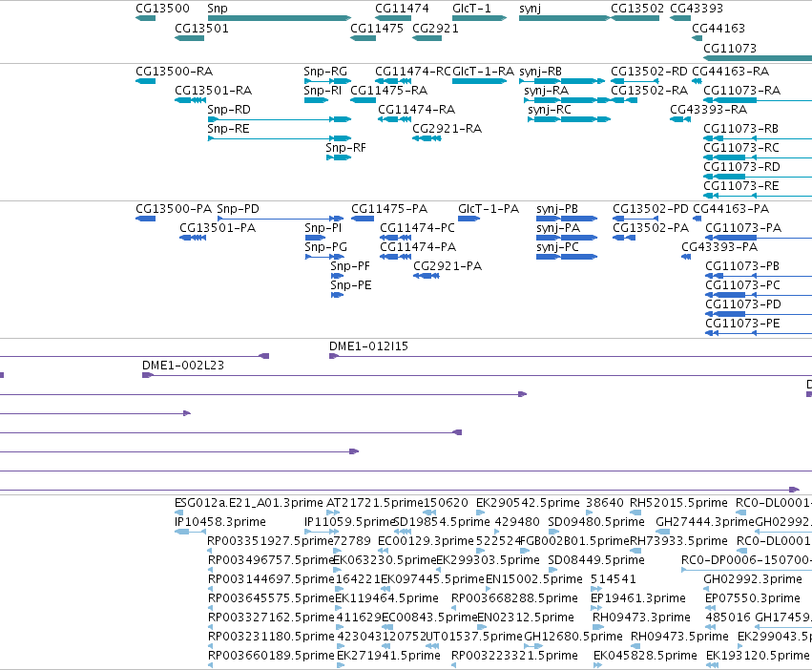Screen dimensions: 812x670
Task: Open the CG43393 gene feature
Action: (x=680, y=18)
